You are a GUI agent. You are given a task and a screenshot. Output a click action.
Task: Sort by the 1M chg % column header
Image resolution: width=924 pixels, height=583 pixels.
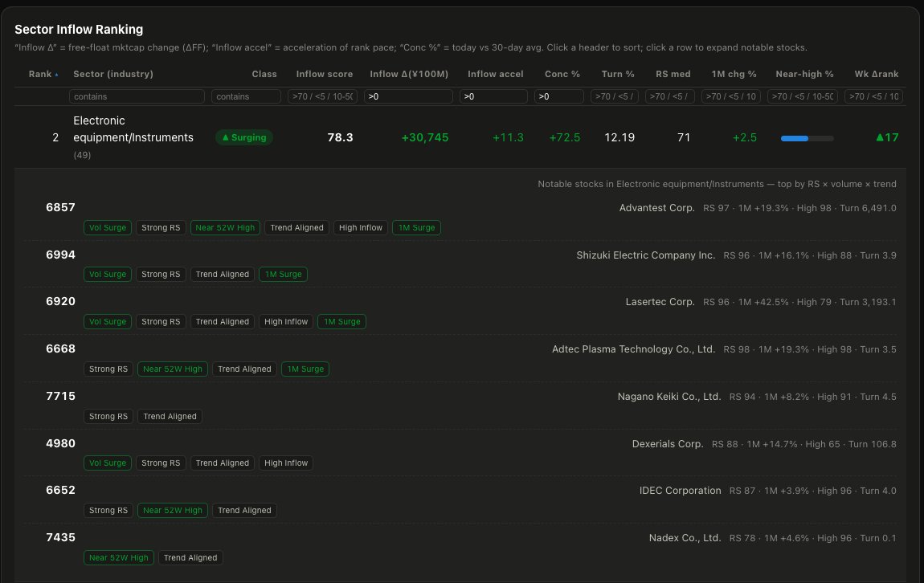pos(734,74)
